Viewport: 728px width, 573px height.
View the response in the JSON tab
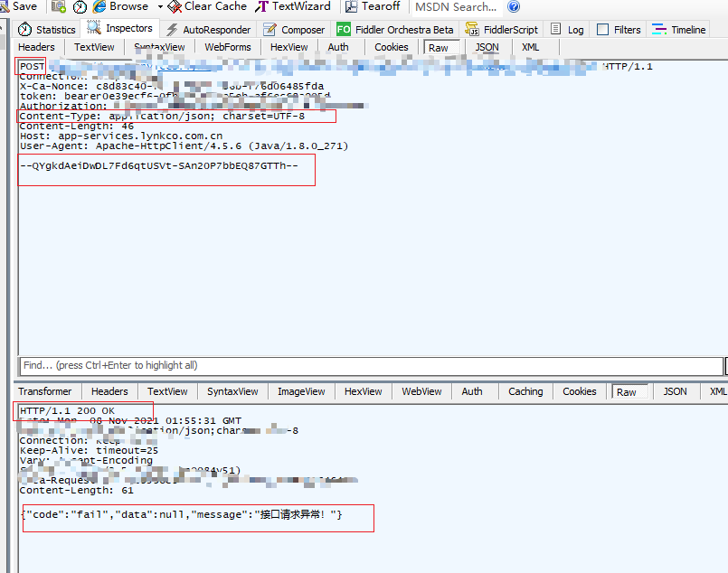click(x=675, y=391)
